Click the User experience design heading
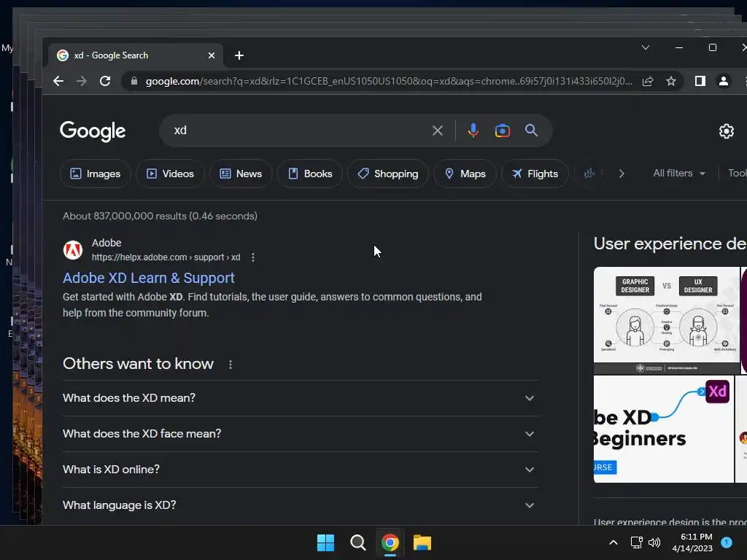747x560 pixels. (670, 244)
